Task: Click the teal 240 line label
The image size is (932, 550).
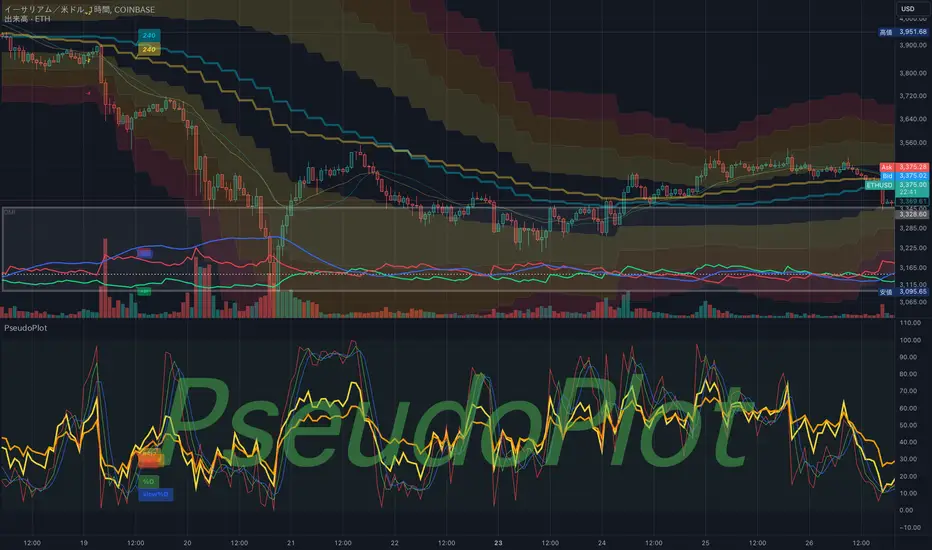Action: [149, 35]
